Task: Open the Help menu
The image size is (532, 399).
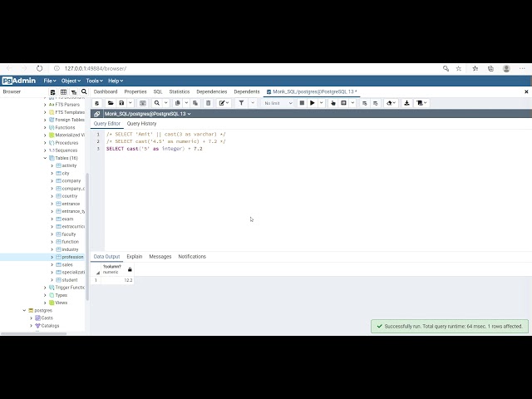Action: click(x=116, y=81)
